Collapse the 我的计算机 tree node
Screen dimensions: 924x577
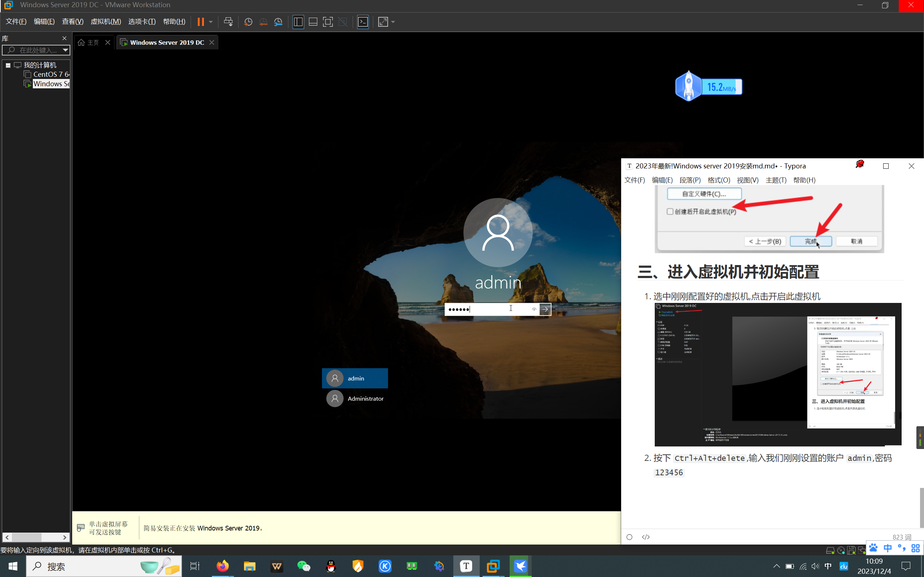tap(8, 65)
